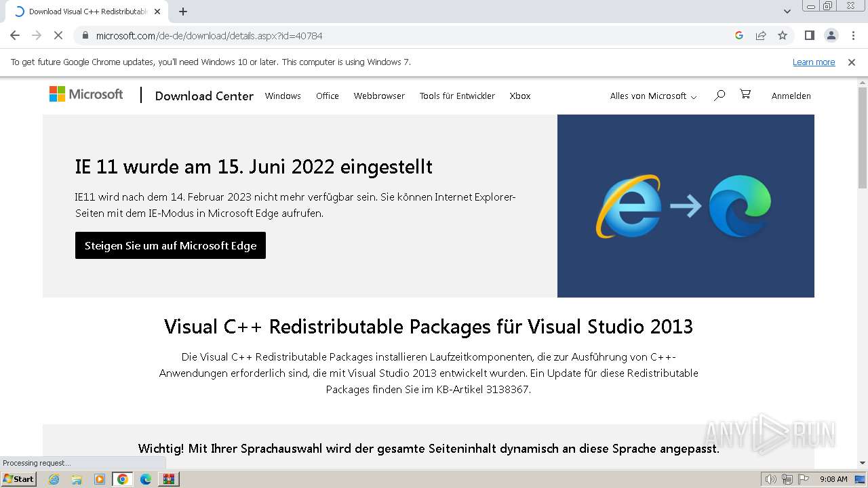
Task: Click the address bar URL
Action: click(209, 35)
